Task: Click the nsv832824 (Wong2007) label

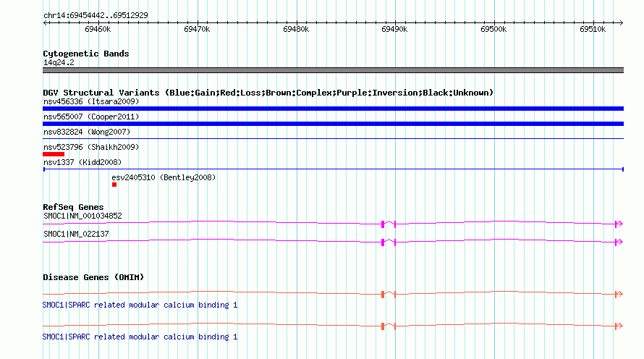Action: click(87, 132)
